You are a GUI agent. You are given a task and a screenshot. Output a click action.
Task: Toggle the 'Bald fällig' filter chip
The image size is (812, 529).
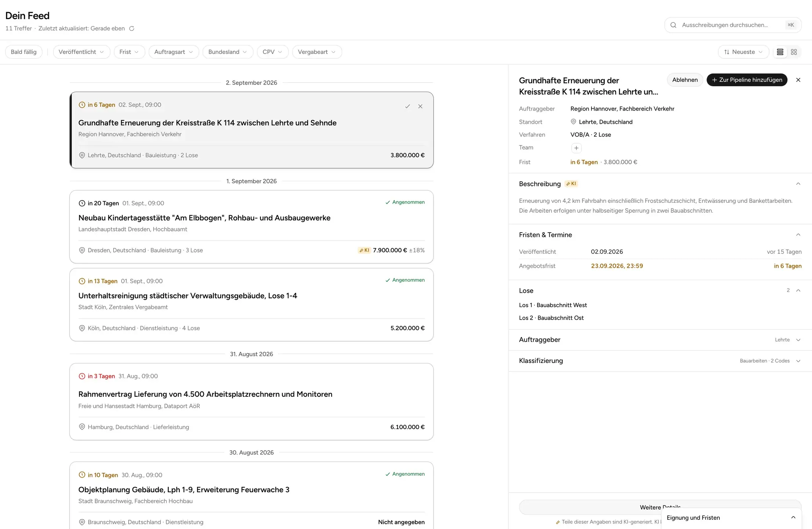pyautogui.click(x=24, y=52)
